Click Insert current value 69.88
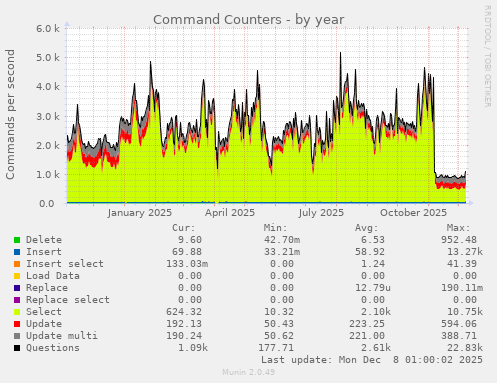 (x=187, y=252)
